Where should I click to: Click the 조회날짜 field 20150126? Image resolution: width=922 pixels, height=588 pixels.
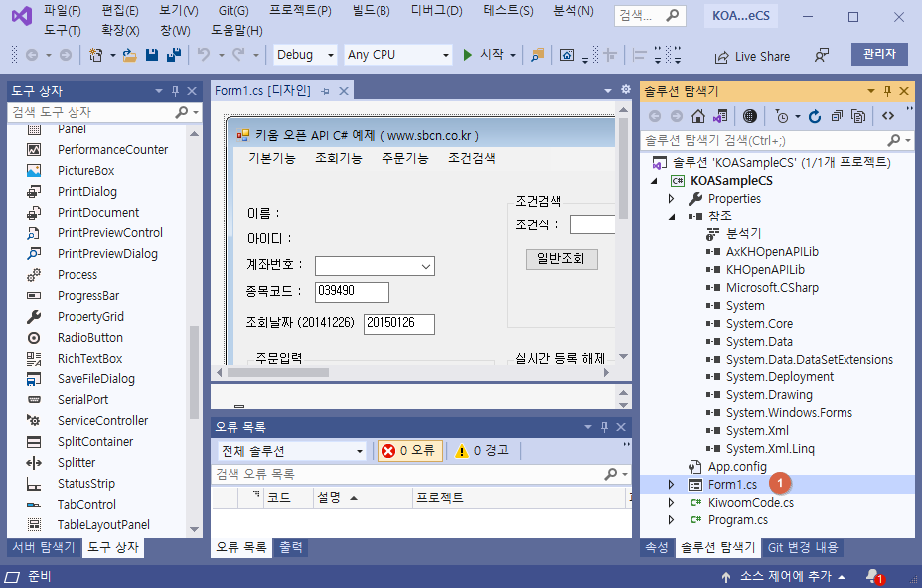(398, 324)
